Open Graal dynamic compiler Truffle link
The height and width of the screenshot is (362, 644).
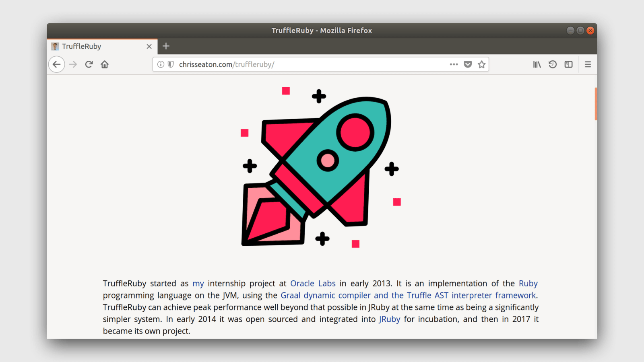(408, 295)
